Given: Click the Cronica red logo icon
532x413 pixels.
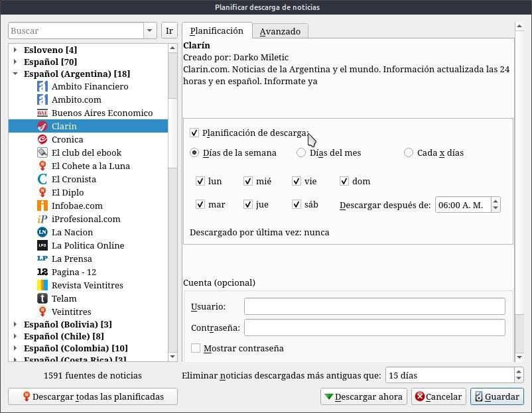Looking at the screenshot, I should [x=42, y=139].
